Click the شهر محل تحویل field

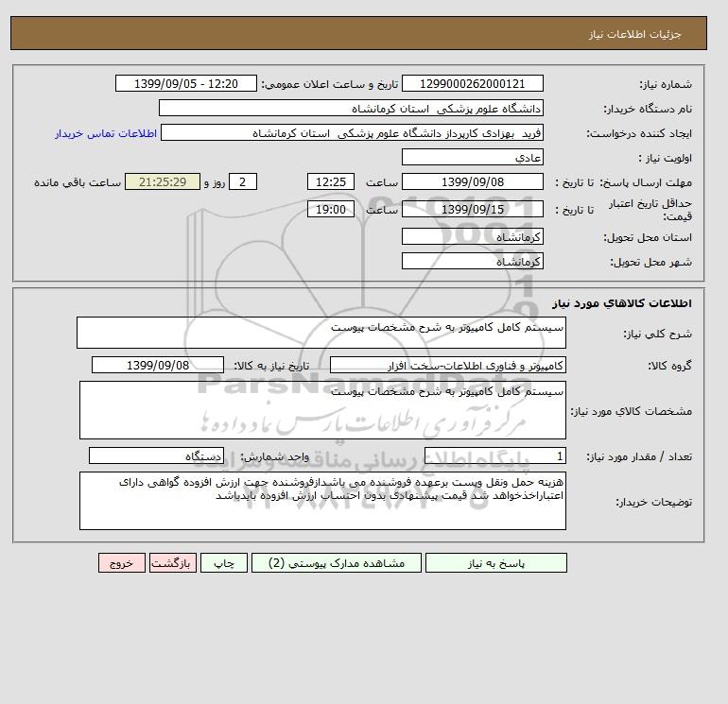point(473,261)
